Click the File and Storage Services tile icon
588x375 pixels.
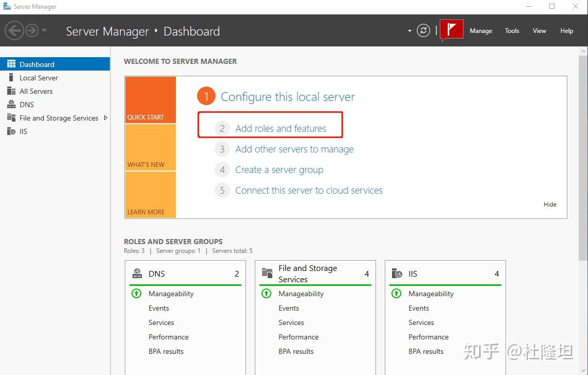[267, 273]
